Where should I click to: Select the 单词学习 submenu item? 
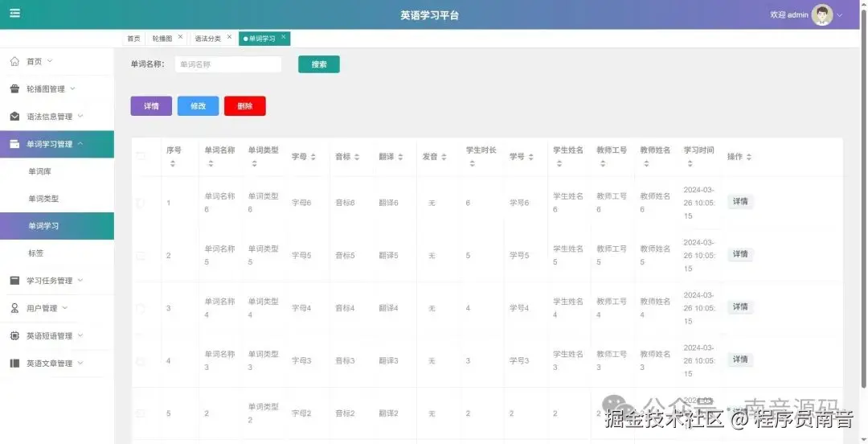[57, 226]
